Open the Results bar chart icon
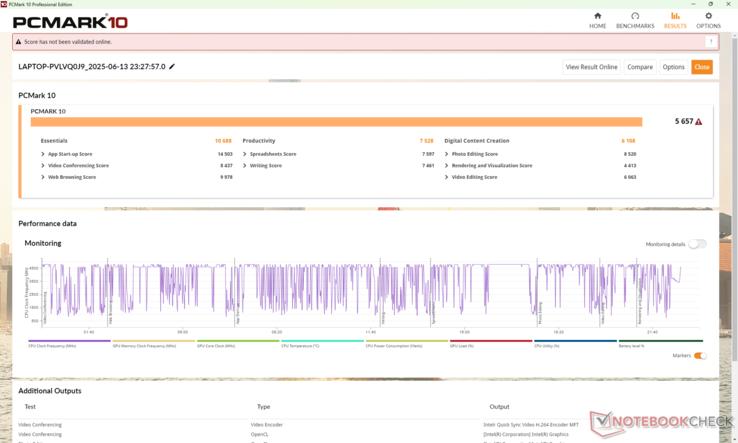Image resolution: width=738 pixels, height=443 pixels. pyautogui.click(x=675, y=16)
